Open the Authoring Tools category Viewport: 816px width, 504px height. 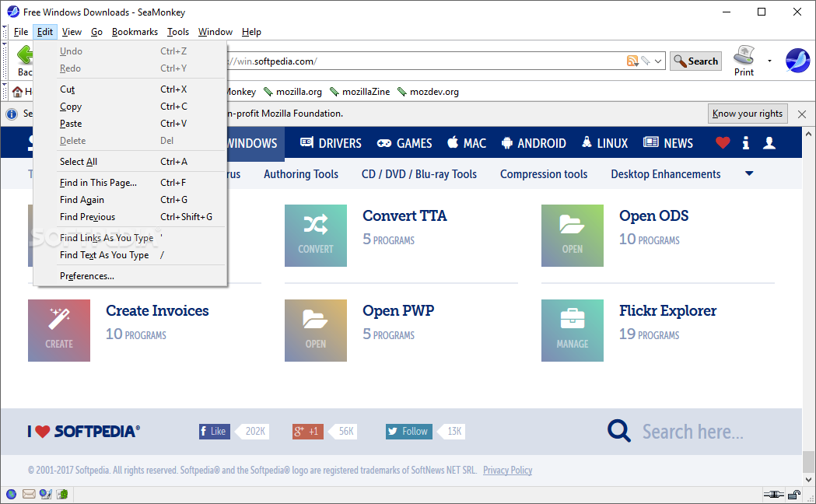(x=301, y=174)
